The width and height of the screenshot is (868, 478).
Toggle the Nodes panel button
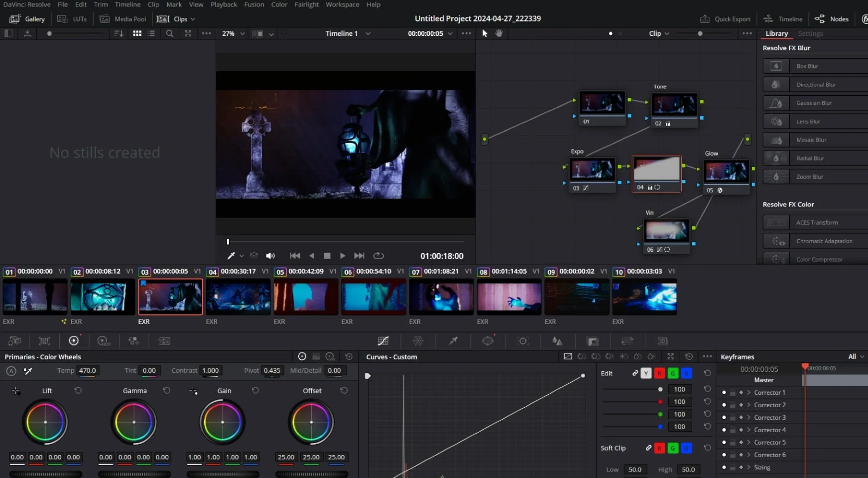point(832,19)
